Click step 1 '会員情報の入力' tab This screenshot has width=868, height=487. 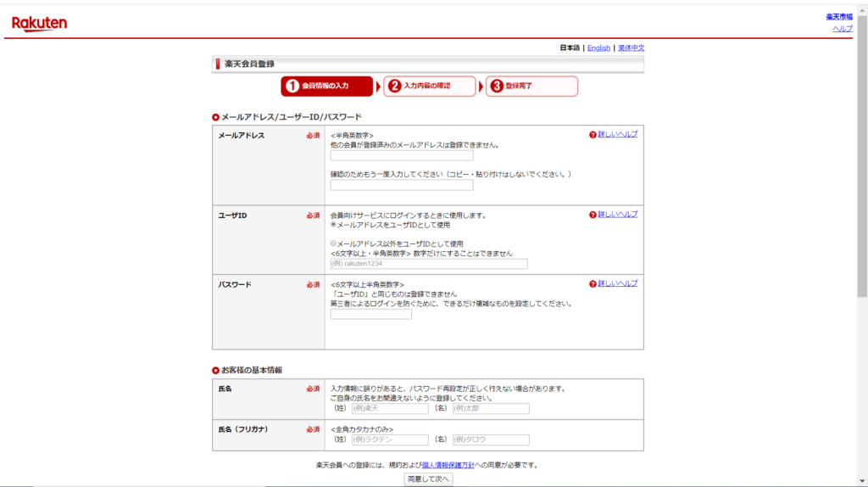pyautogui.click(x=326, y=86)
